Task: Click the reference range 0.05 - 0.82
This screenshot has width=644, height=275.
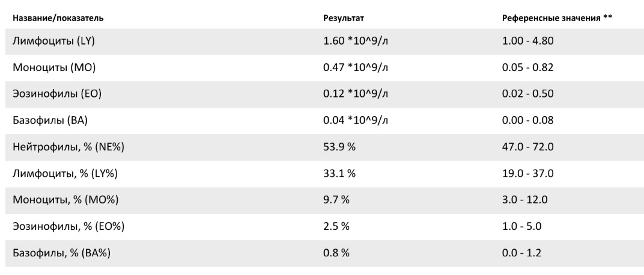Action: [527, 67]
